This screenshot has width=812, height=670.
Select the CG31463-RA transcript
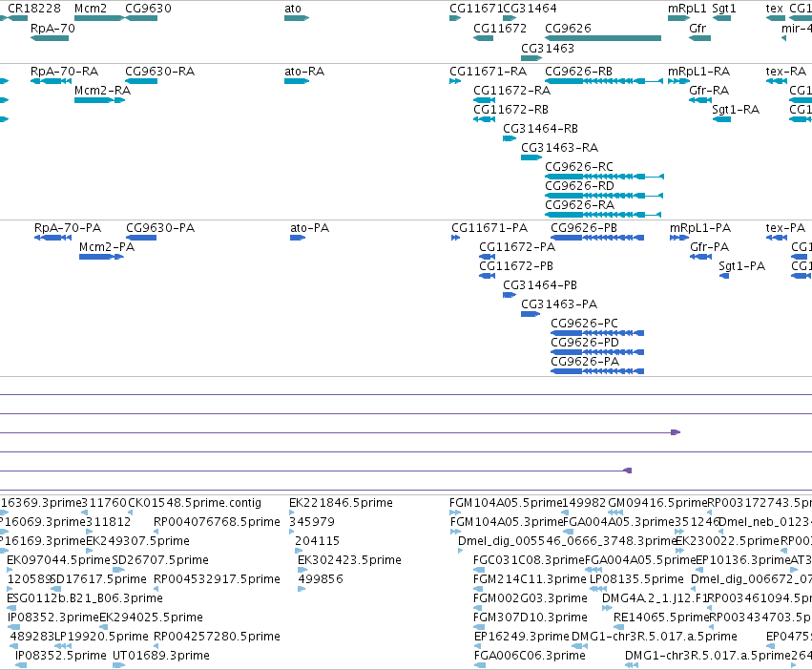(x=531, y=157)
